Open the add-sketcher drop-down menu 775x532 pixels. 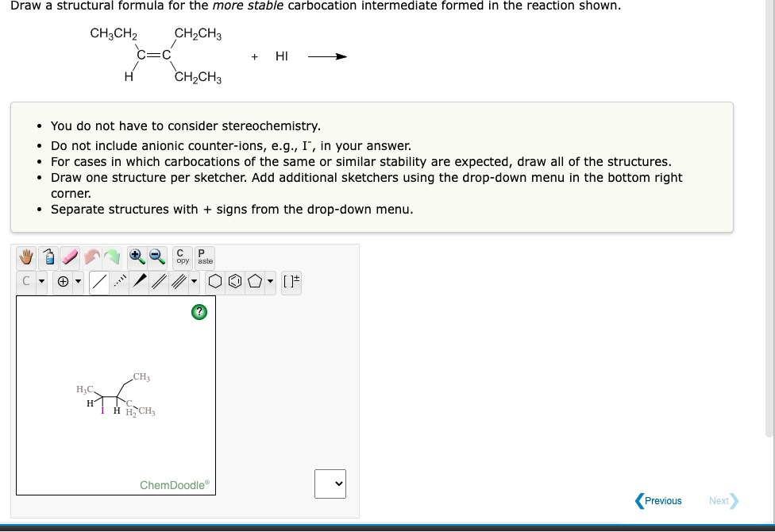pyautogui.click(x=330, y=484)
